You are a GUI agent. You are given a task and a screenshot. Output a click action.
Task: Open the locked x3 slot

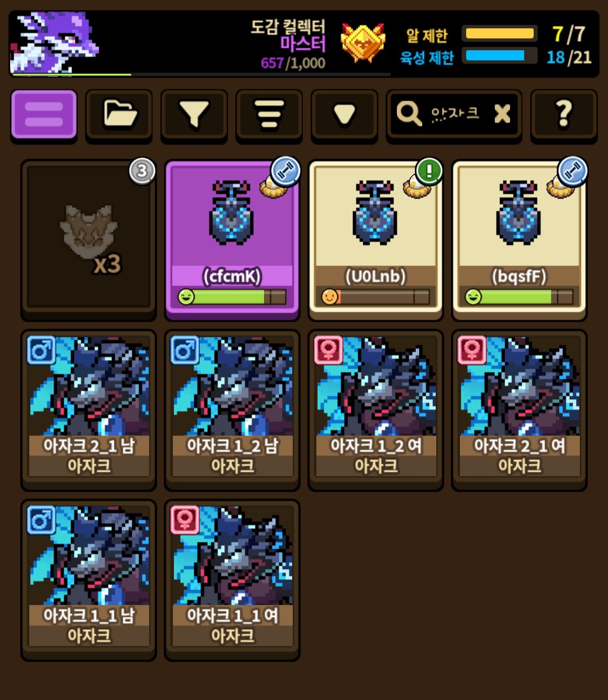pyautogui.click(x=88, y=240)
